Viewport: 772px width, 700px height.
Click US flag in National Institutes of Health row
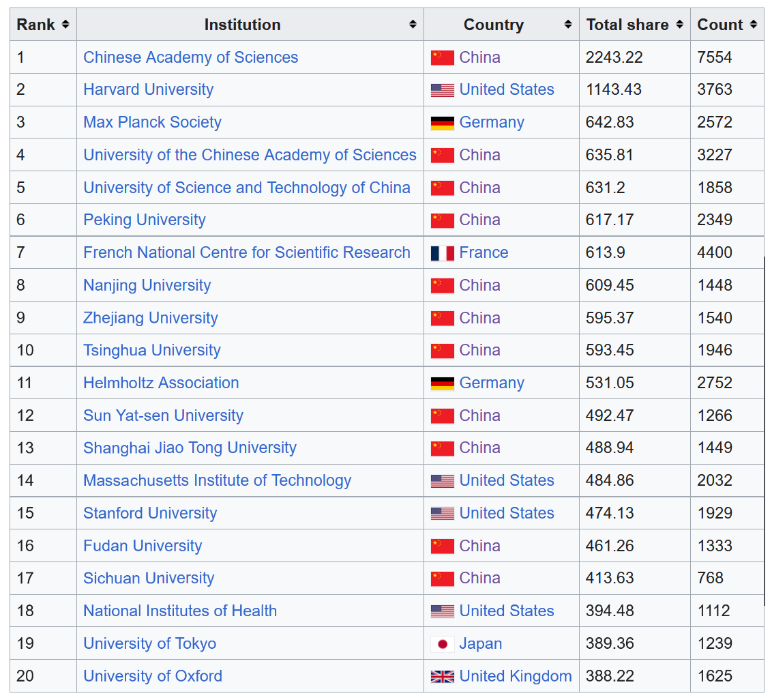[x=442, y=611]
